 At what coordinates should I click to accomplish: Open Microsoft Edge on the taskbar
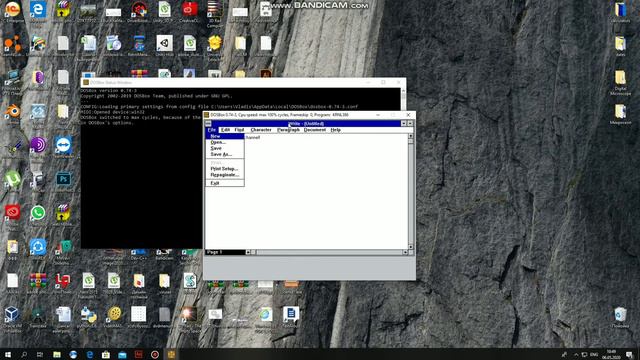pyautogui.click(x=89, y=354)
